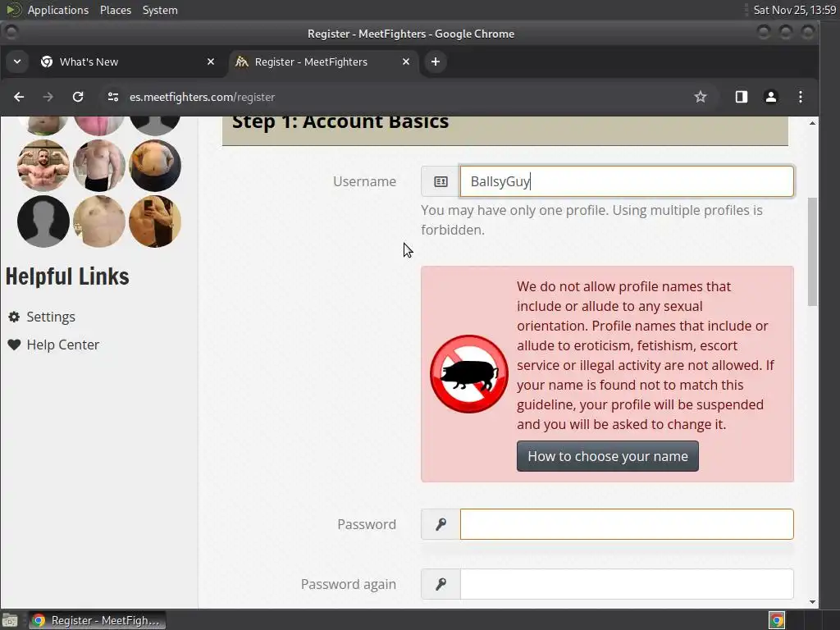The height and width of the screenshot is (630, 840).
Task: Go back using the browser back arrow
Action: tap(19, 97)
